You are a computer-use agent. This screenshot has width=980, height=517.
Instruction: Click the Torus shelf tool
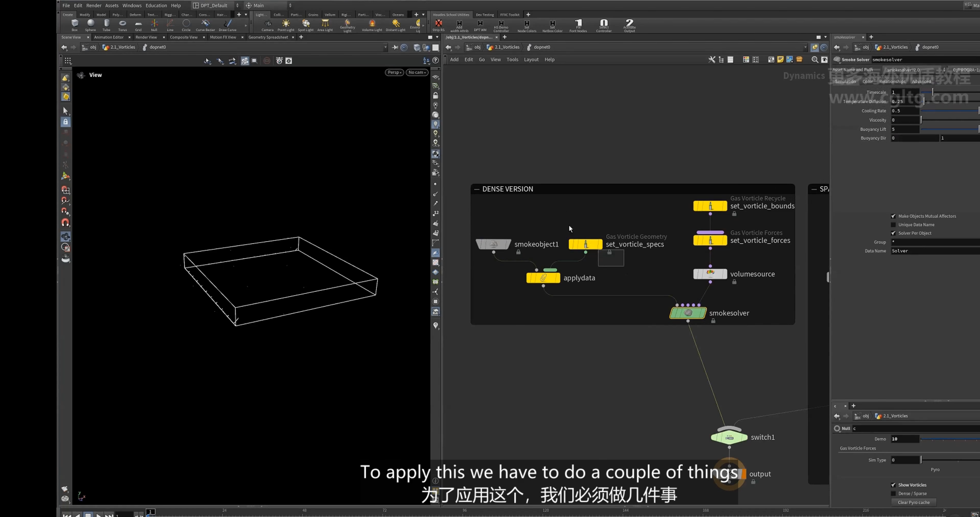click(122, 25)
